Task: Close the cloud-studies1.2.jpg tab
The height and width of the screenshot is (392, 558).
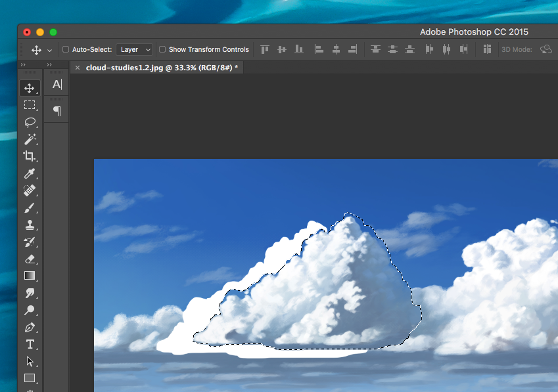Action: point(77,68)
